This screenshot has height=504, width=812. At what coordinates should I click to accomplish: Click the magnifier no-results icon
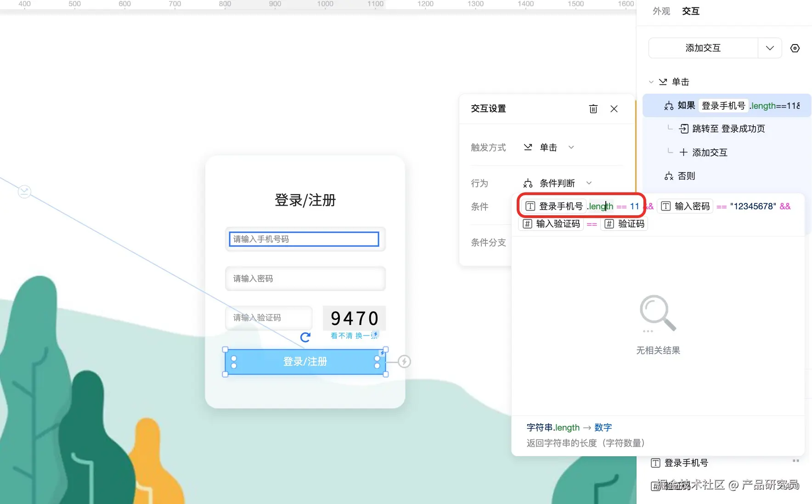[x=658, y=313]
